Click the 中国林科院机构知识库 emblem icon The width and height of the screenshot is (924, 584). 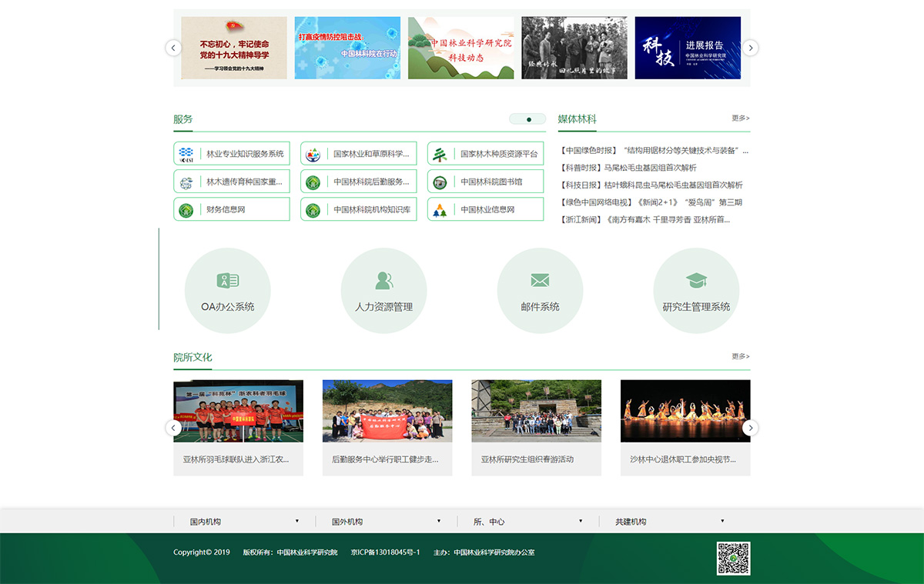[313, 210]
